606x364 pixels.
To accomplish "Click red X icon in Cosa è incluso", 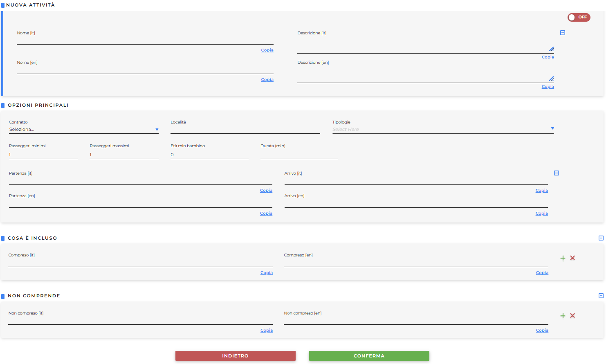I will pos(572,258).
